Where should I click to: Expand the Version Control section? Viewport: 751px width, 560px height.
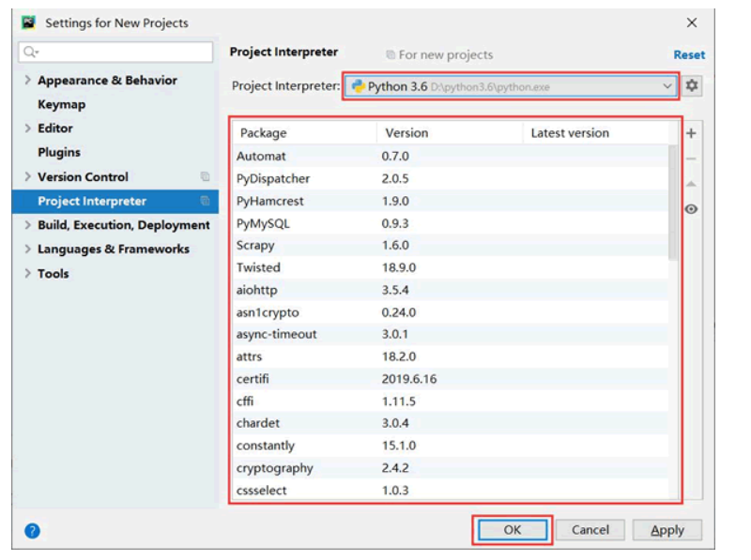point(27,176)
